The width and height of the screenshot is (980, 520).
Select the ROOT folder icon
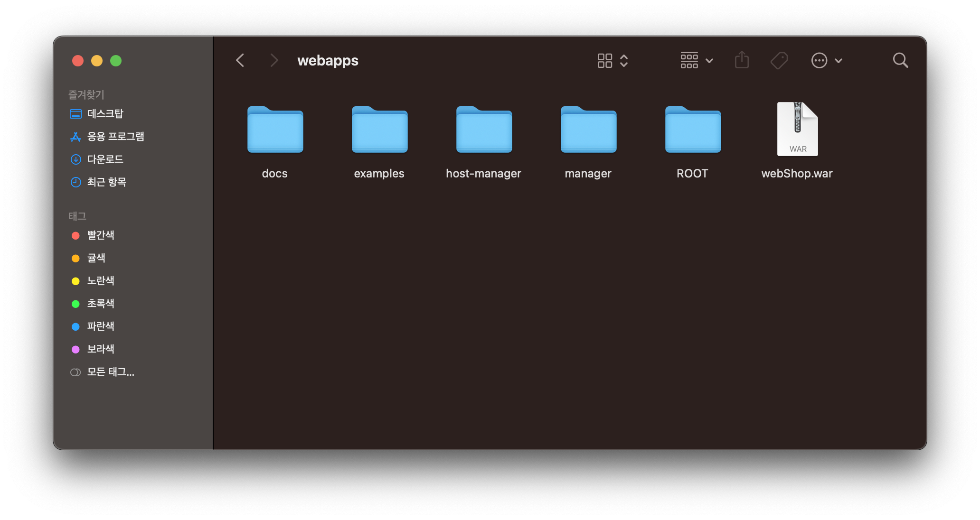(693, 130)
